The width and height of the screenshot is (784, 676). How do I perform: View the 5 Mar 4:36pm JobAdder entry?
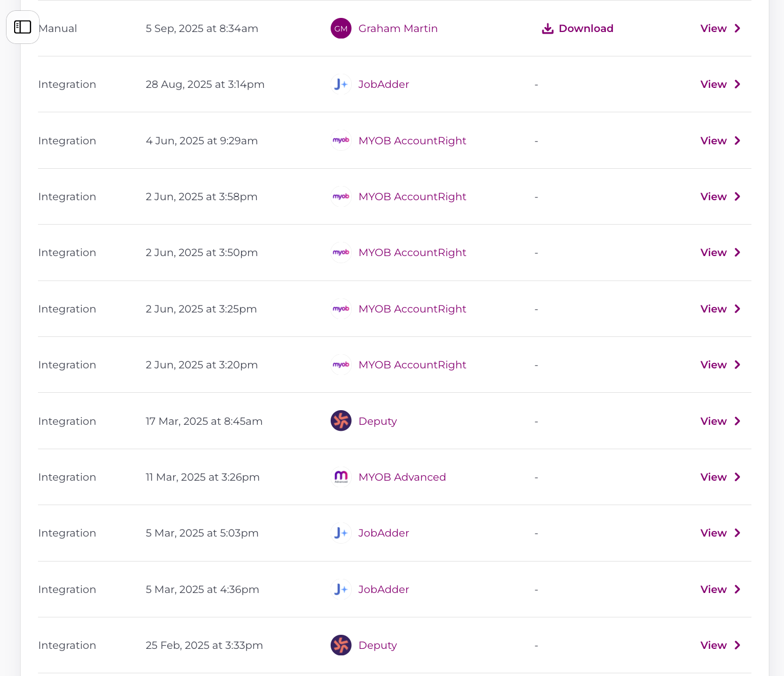click(x=713, y=589)
